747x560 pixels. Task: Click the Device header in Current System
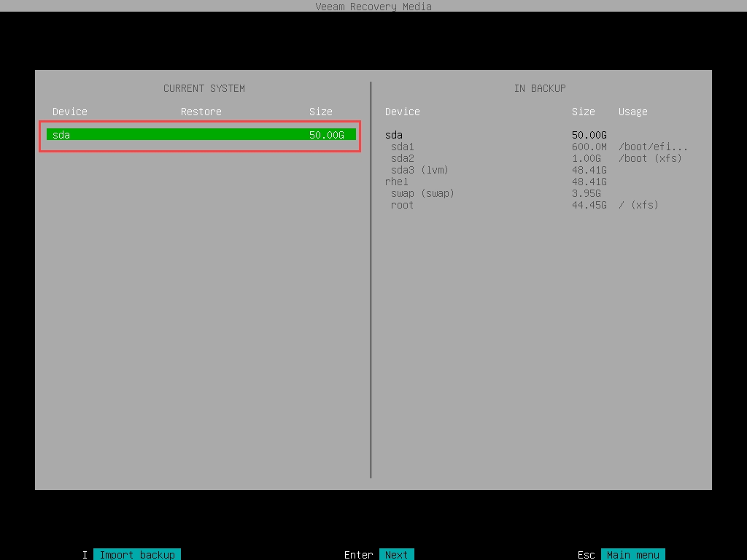[x=69, y=112]
